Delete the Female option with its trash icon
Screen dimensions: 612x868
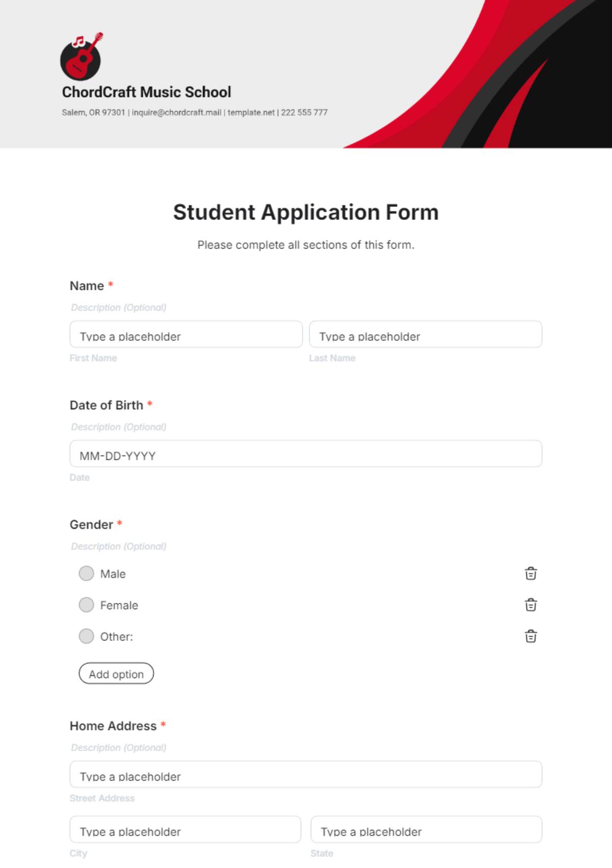tap(530, 605)
